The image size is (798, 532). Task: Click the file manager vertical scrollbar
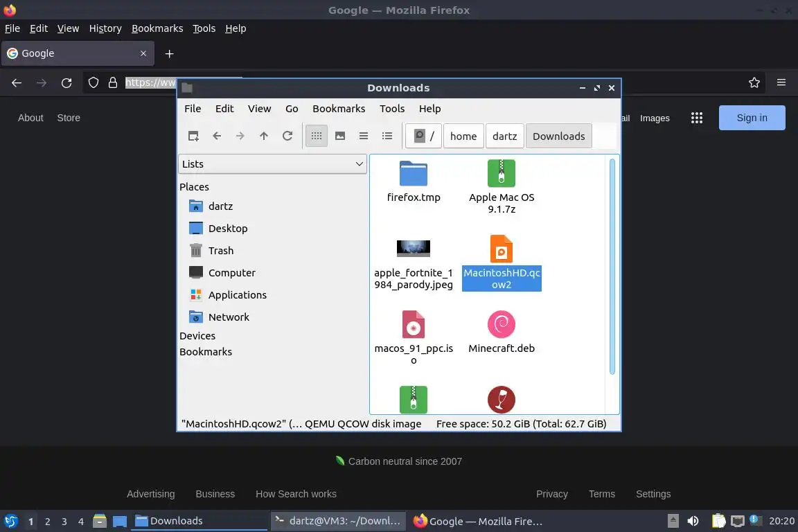coord(612,266)
